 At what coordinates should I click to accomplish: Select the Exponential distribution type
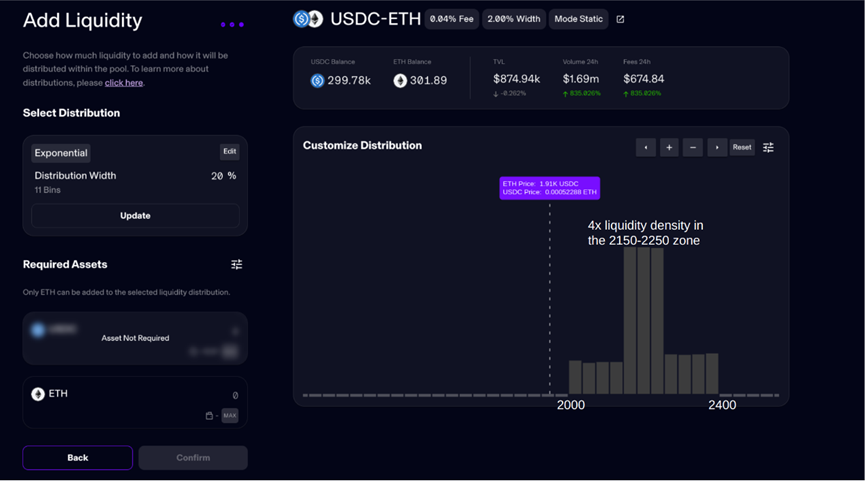[61, 153]
